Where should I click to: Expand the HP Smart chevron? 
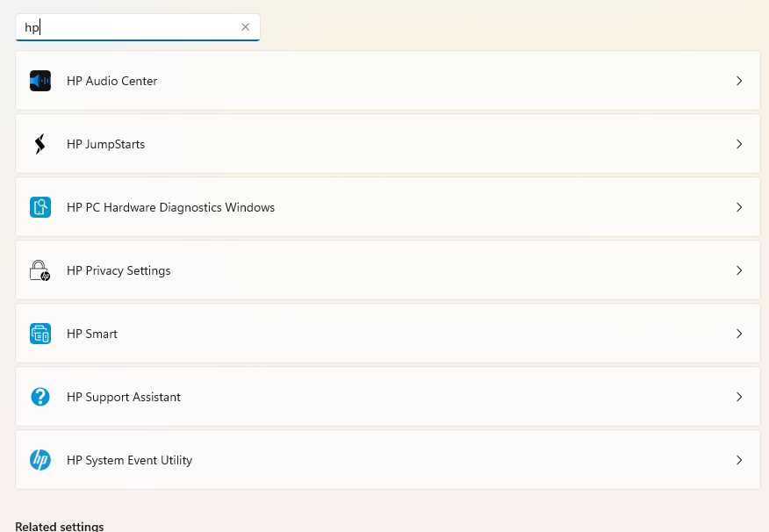tap(739, 334)
